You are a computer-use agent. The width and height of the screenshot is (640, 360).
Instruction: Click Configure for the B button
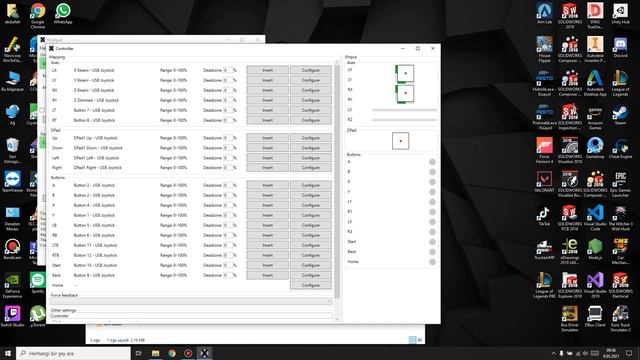tap(311, 195)
